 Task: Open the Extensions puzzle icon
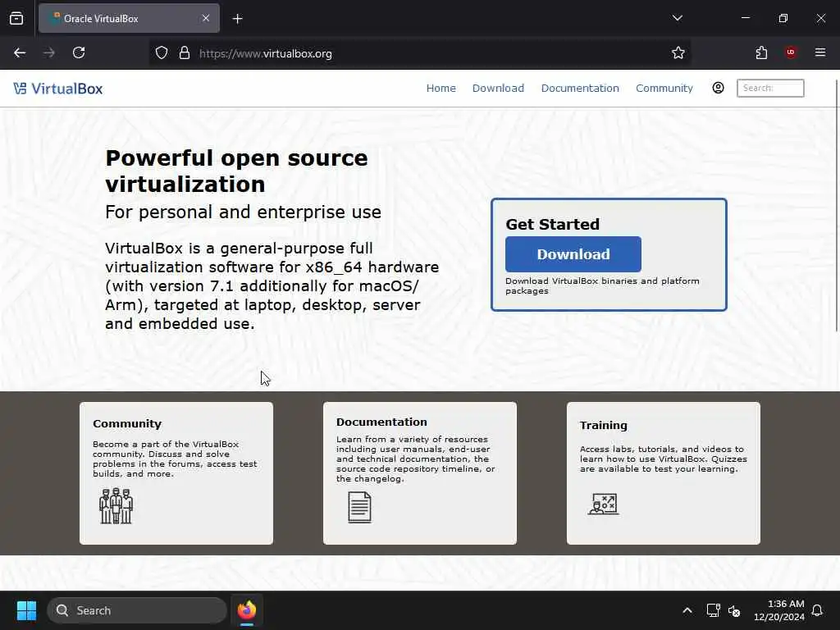point(761,52)
